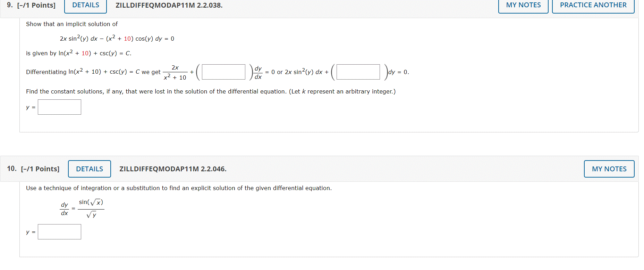
Task: Click the y = answer box in question 10
Action: tap(59, 231)
